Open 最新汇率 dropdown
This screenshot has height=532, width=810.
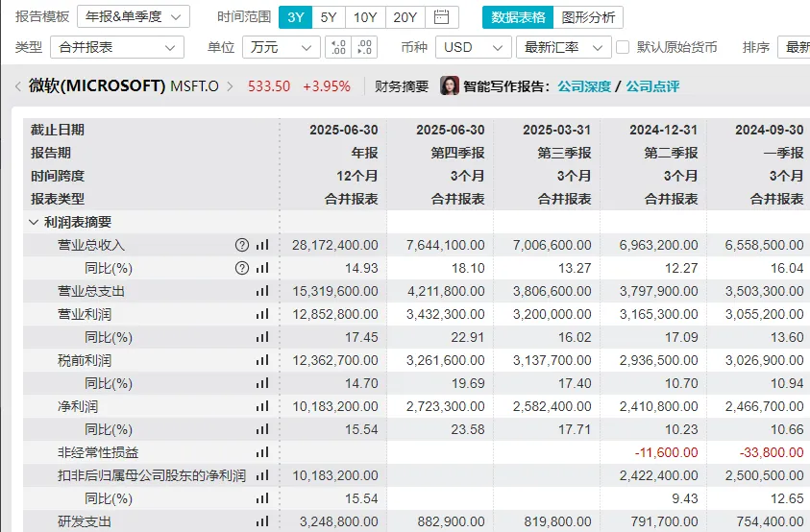(x=564, y=47)
